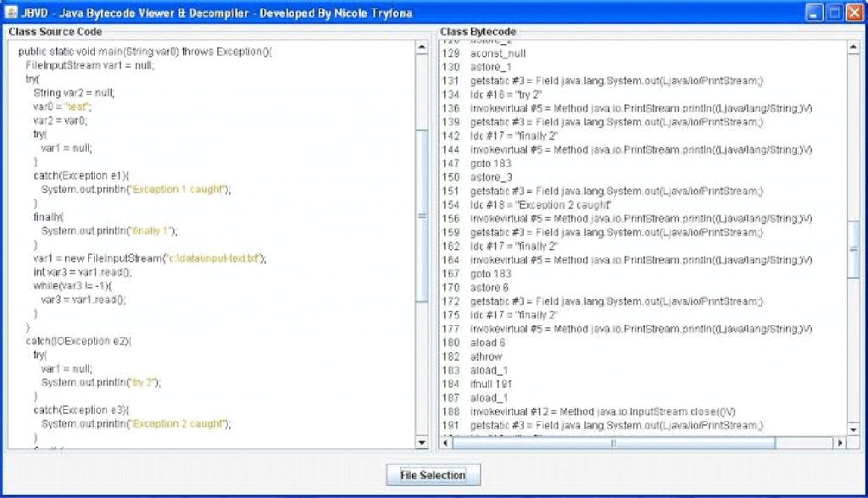Minimize the JBVD window
The width and height of the screenshot is (868, 498).
(x=815, y=13)
